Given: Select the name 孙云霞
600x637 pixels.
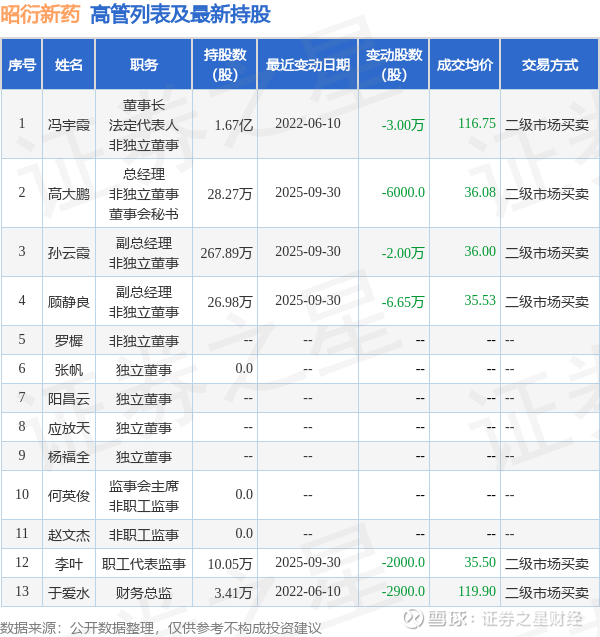Looking at the screenshot, I should [69, 253].
